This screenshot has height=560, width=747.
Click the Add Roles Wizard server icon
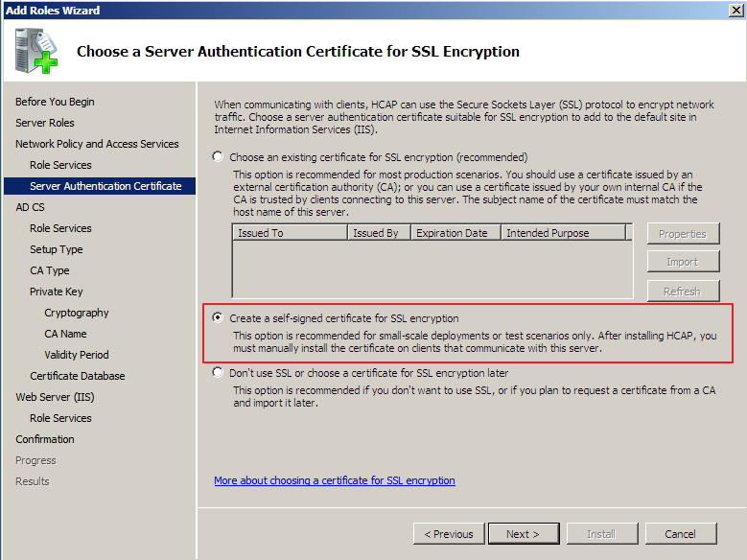point(36,51)
